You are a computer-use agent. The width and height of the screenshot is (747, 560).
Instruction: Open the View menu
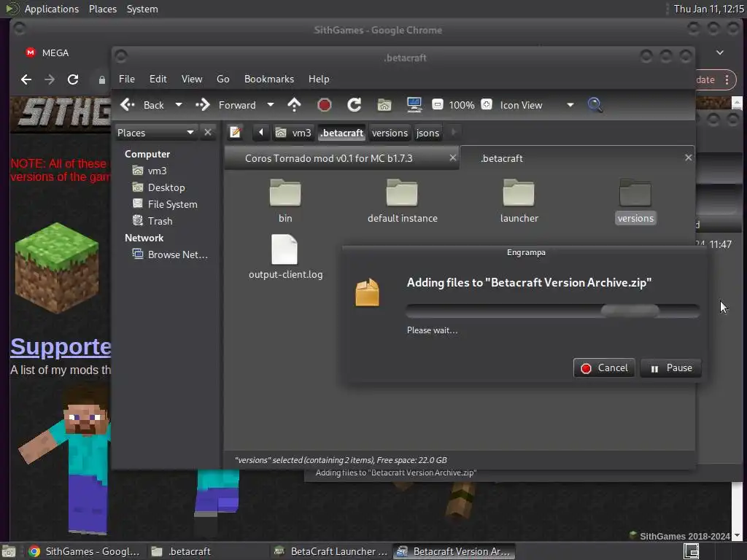[x=192, y=79]
